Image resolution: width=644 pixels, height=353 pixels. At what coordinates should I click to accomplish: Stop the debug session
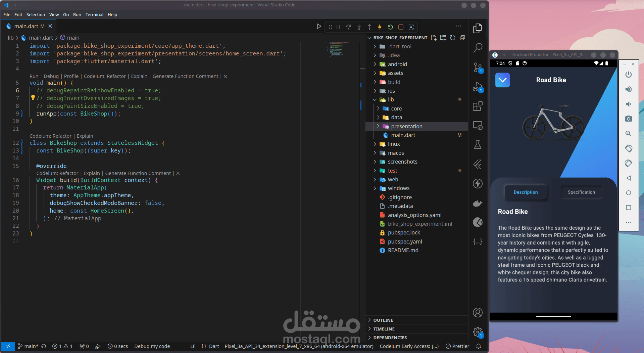[x=401, y=27]
